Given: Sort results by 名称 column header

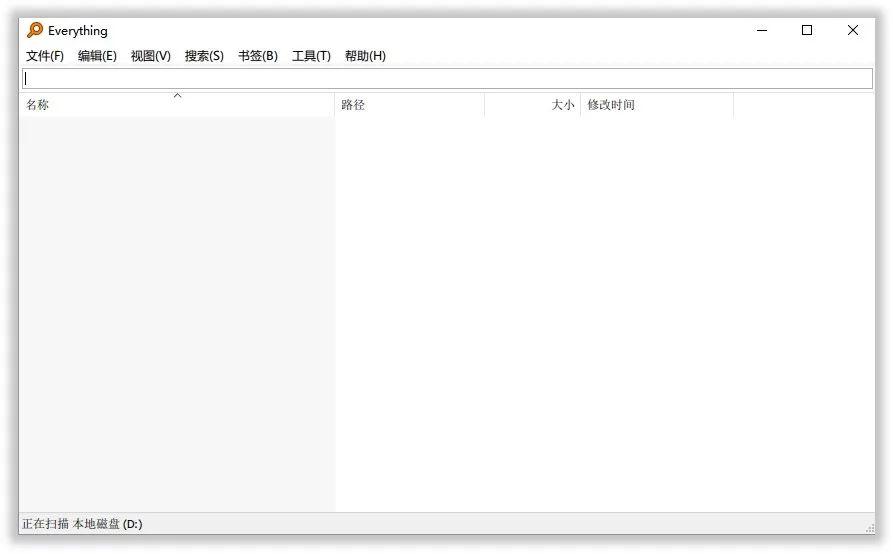Looking at the screenshot, I should coord(177,105).
